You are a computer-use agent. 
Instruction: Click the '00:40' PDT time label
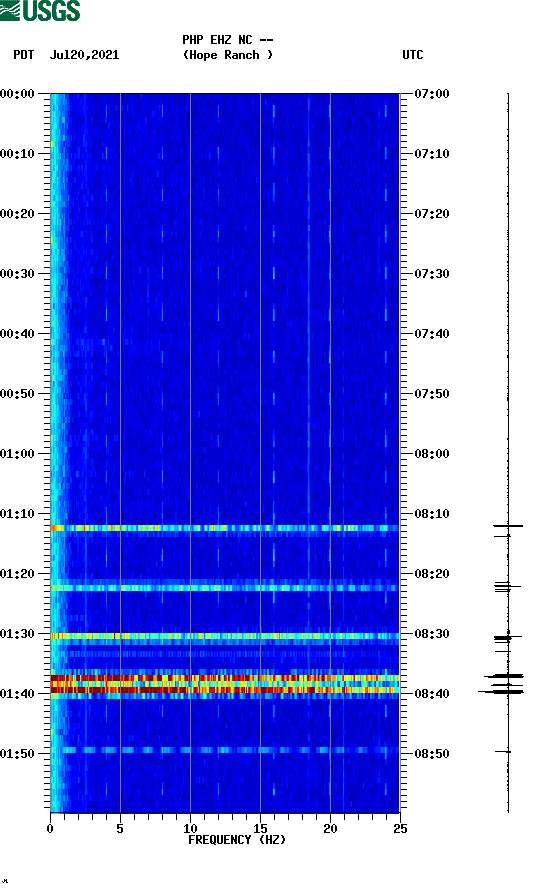(x=18, y=334)
